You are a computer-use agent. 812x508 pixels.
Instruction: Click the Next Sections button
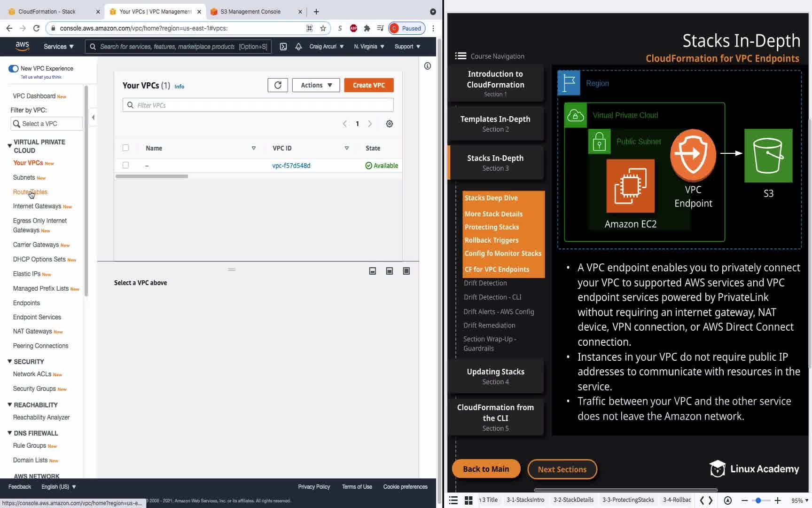point(562,469)
